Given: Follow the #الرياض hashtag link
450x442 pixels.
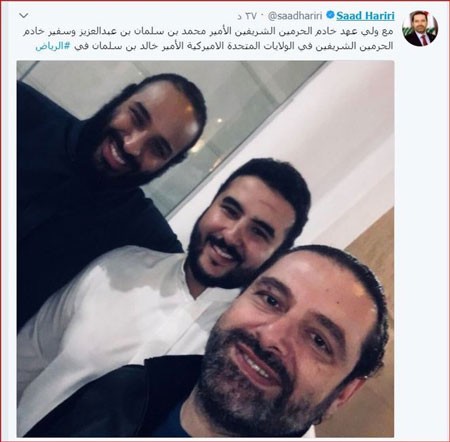Looking at the screenshot, I should (x=53, y=46).
